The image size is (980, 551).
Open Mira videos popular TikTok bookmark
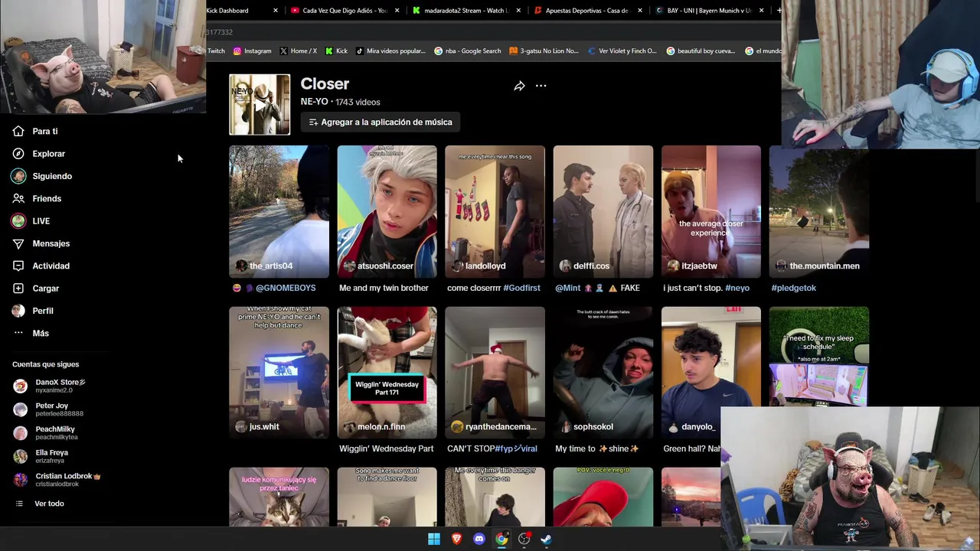coord(390,51)
